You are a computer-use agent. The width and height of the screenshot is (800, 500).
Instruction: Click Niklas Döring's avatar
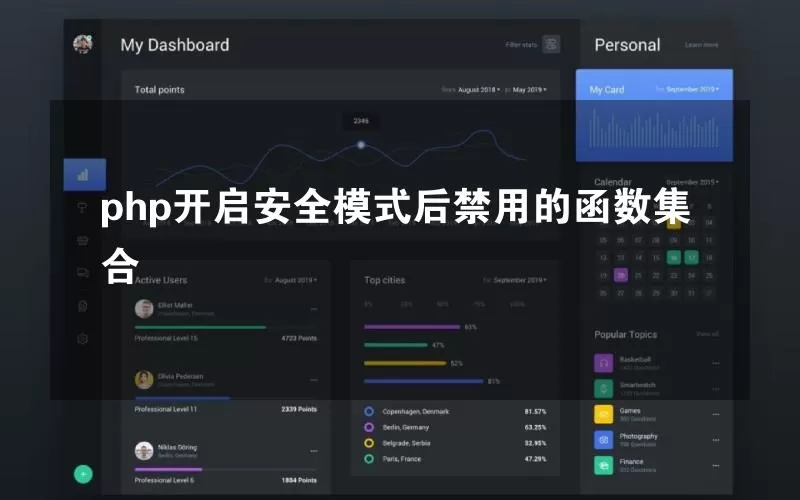(144, 451)
